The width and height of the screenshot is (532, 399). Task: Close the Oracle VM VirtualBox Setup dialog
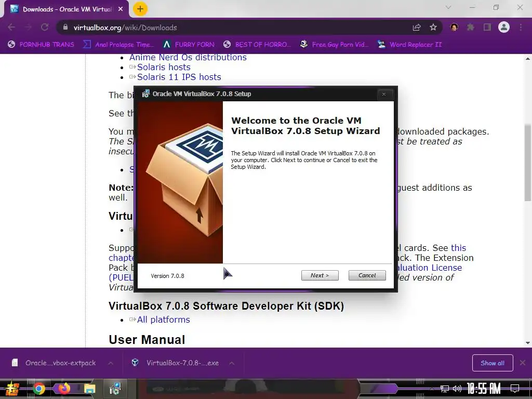[384, 95]
